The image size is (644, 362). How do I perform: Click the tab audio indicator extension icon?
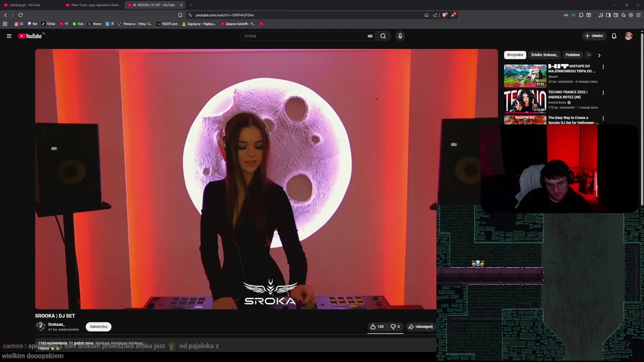click(x=574, y=15)
